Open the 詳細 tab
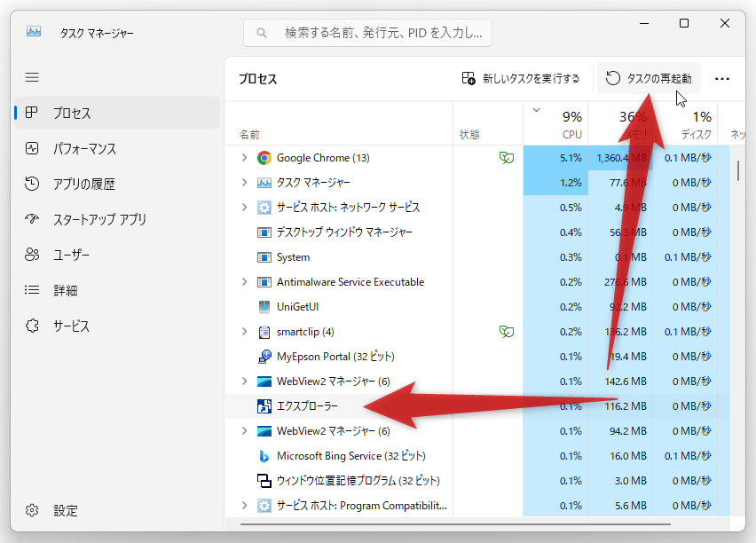This screenshot has width=756, height=543. (x=117, y=290)
